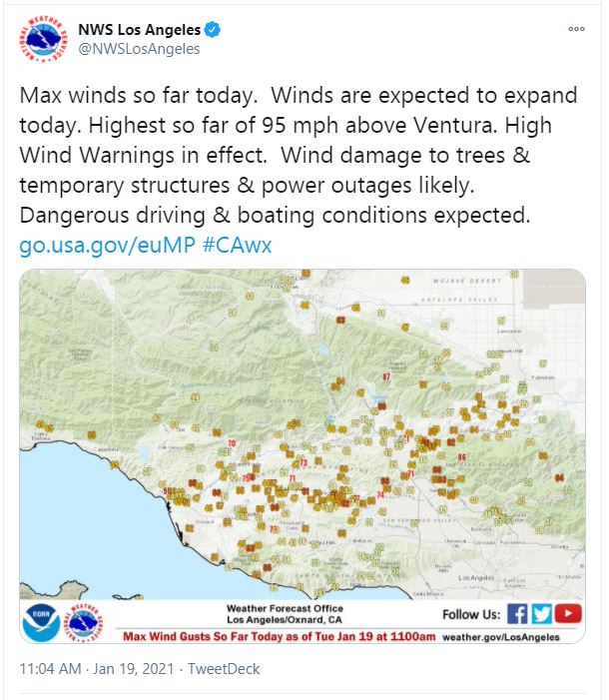Click the red 86 gust marker on map
Image resolution: width=609 pixels, height=700 pixels.
[461, 457]
